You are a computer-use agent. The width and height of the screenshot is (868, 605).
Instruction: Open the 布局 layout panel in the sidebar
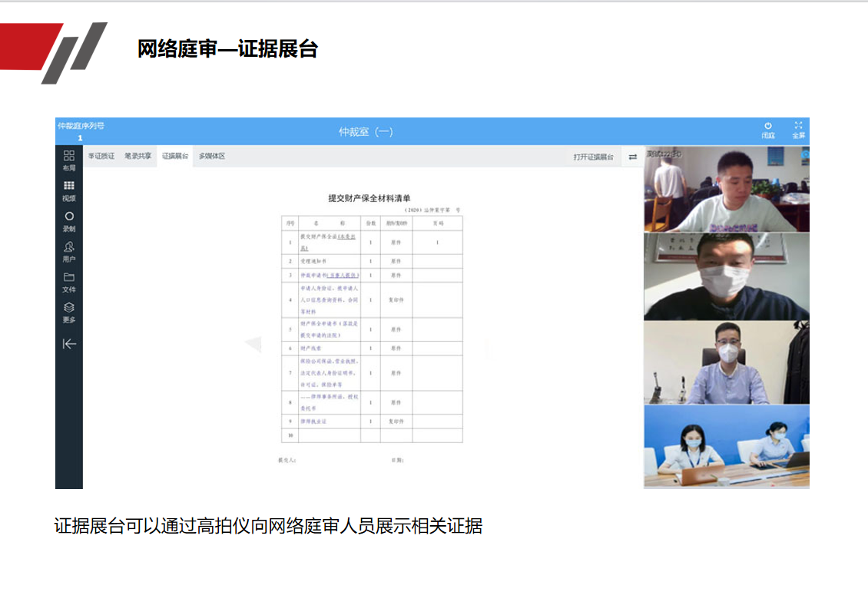(x=68, y=160)
